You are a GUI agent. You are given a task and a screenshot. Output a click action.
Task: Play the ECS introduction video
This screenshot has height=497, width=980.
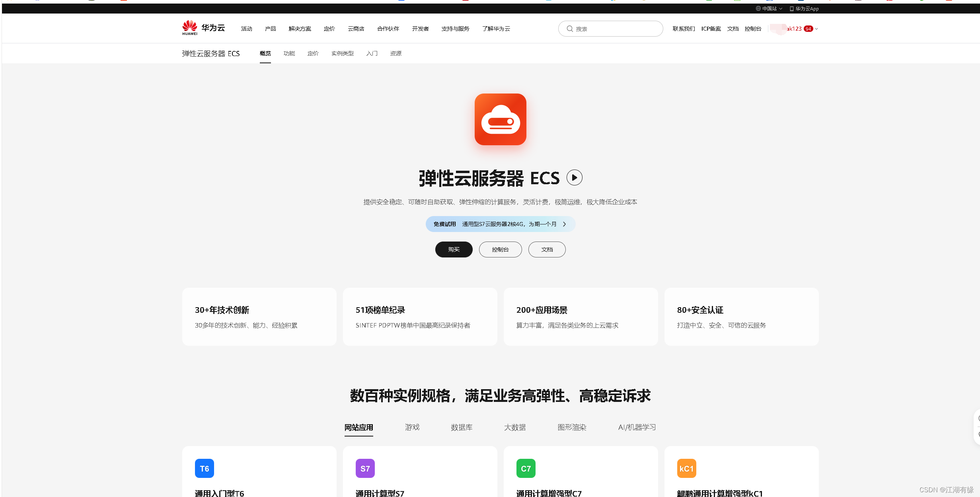coord(575,178)
